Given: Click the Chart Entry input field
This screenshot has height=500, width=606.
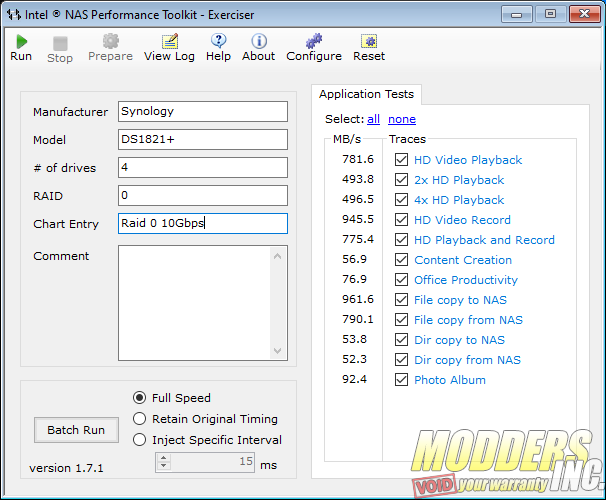Looking at the screenshot, I should pyautogui.click(x=203, y=223).
